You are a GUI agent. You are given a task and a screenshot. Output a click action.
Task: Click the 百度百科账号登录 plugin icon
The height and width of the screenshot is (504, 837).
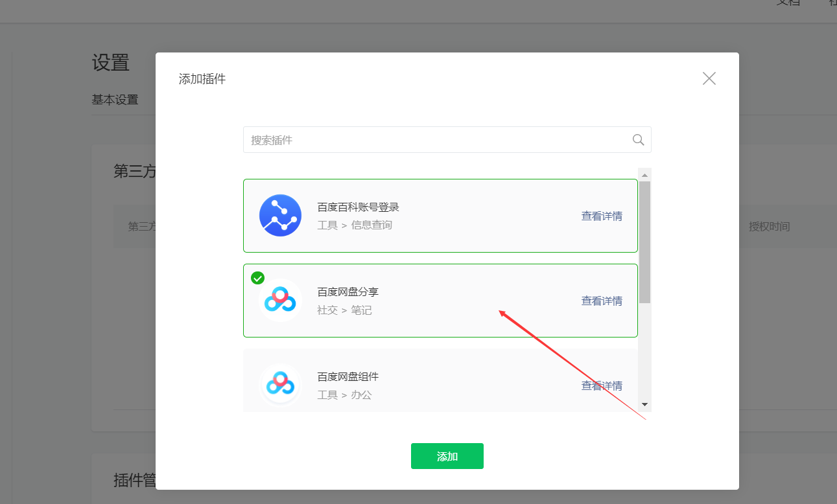click(x=280, y=215)
